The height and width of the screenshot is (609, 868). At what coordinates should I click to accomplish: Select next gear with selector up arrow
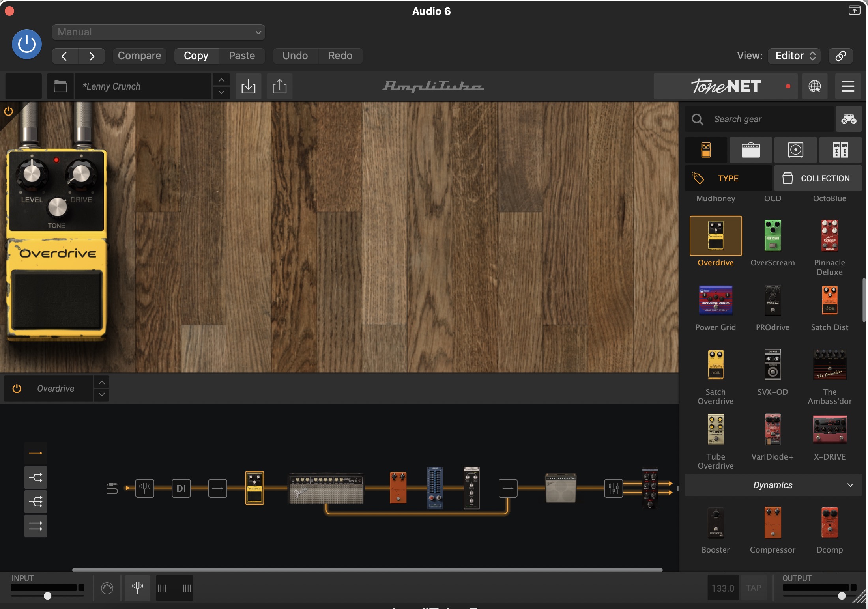click(x=102, y=382)
